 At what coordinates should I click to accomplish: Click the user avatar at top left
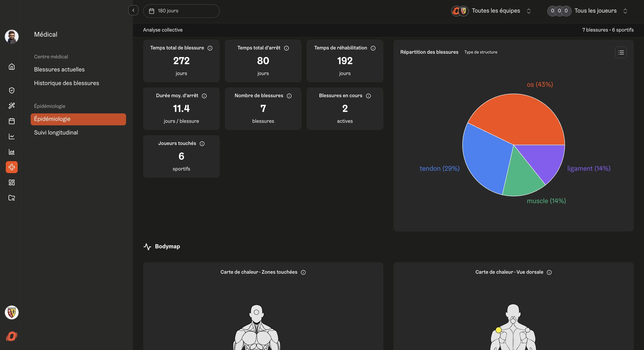pos(11,36)
